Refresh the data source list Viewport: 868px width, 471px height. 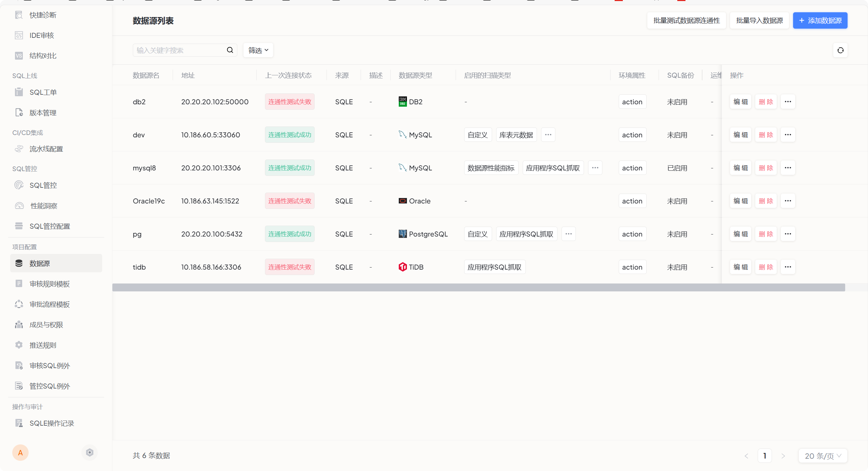click(840, 50)
